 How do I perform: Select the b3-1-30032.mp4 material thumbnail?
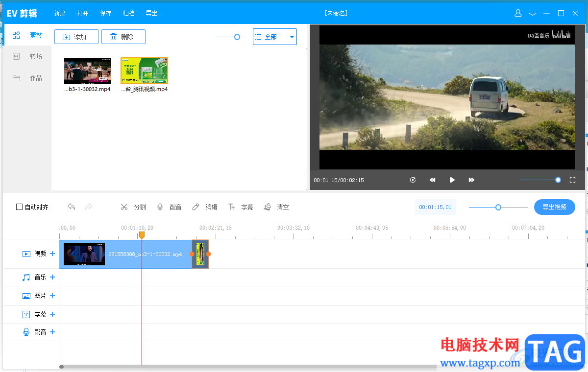[88, 71]
